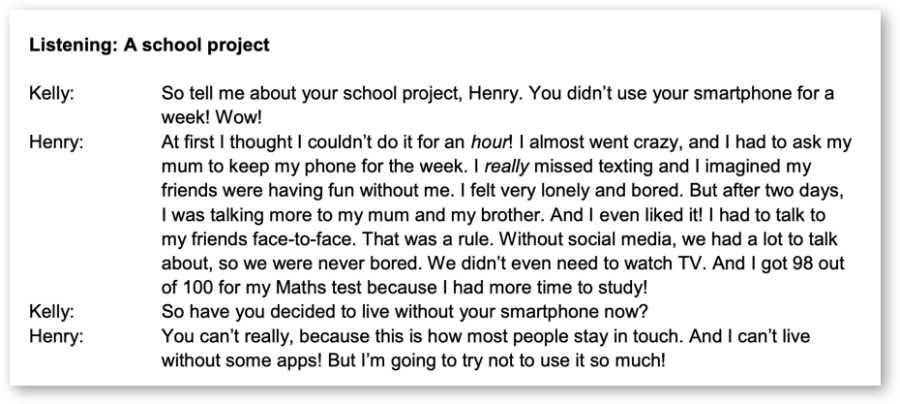Click the italic word "hour"

tap(490, 142)
